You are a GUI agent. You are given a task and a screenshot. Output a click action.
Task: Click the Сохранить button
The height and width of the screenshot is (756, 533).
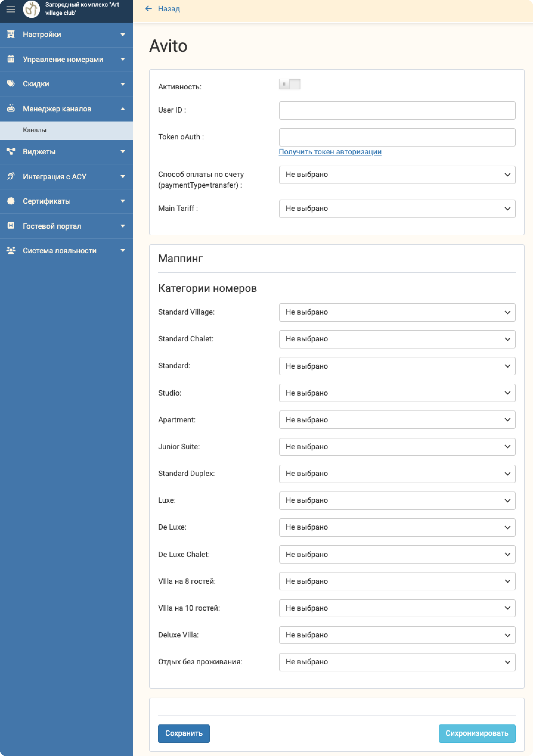pos(184,733)
